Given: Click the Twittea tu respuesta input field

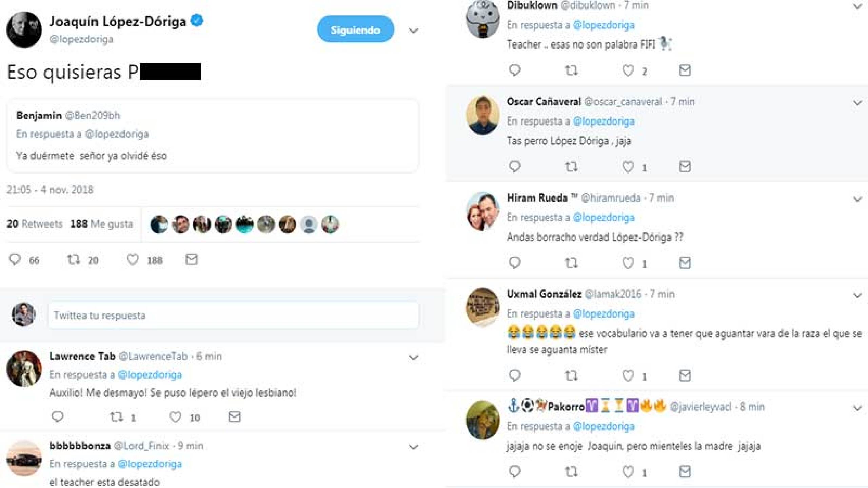Looking at the screenshot, I should coord(234,315).
